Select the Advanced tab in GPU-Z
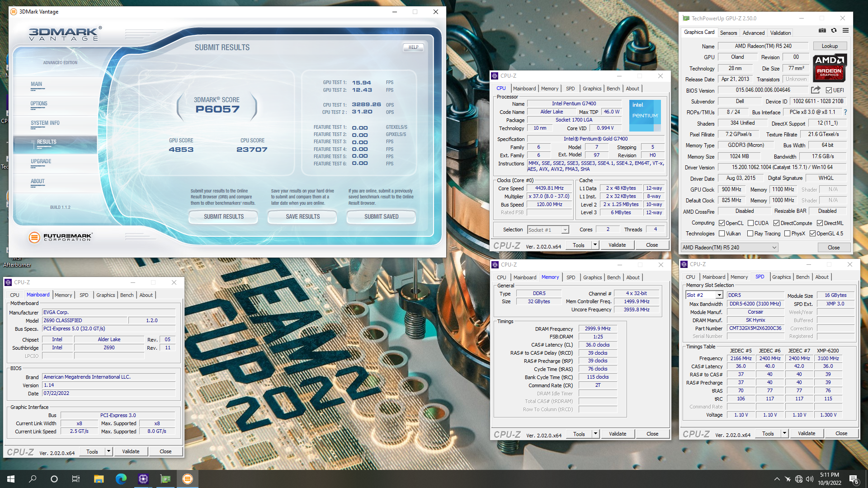This screenshot has height=488, width=868. pos(754,33)
